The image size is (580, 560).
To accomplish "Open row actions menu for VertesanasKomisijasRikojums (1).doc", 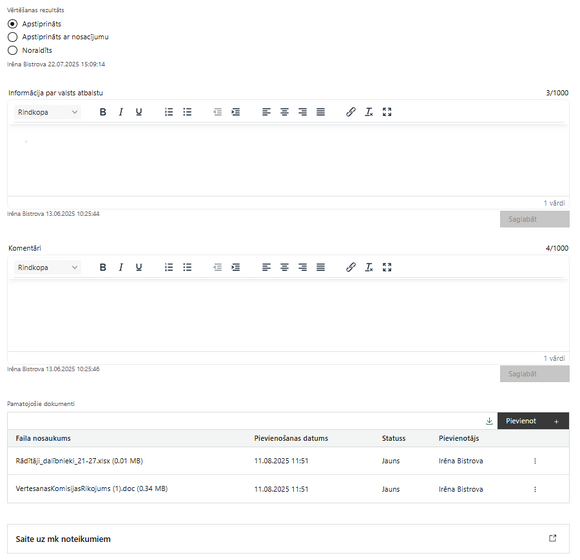I will [535, 489].
